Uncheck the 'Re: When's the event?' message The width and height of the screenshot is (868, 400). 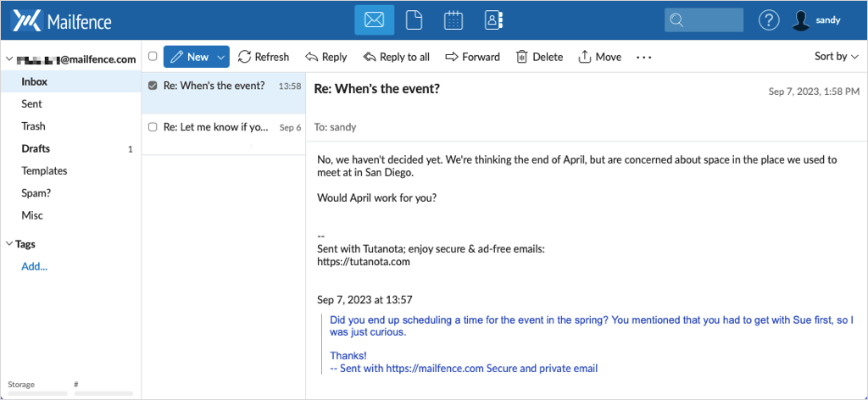coord(153,86)
